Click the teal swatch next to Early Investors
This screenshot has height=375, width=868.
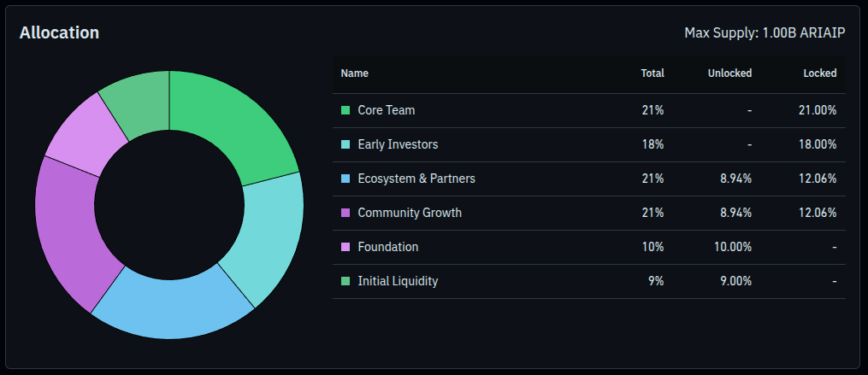pyautogui.click(x=345, y=144)
